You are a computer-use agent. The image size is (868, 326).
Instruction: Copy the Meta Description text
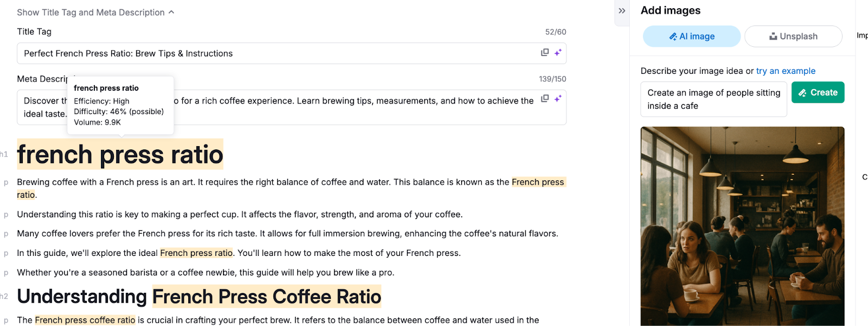coord(545,99)
